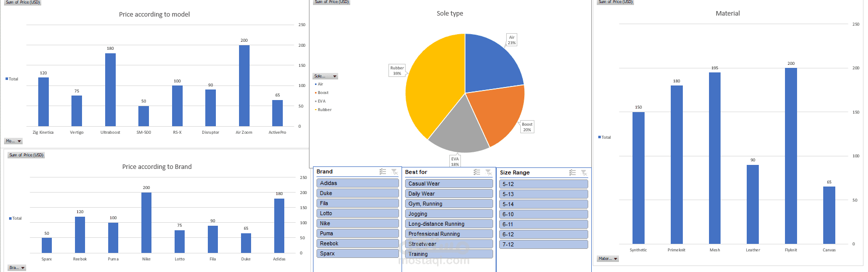Select Puma in Brand slicer

(358, 233)
